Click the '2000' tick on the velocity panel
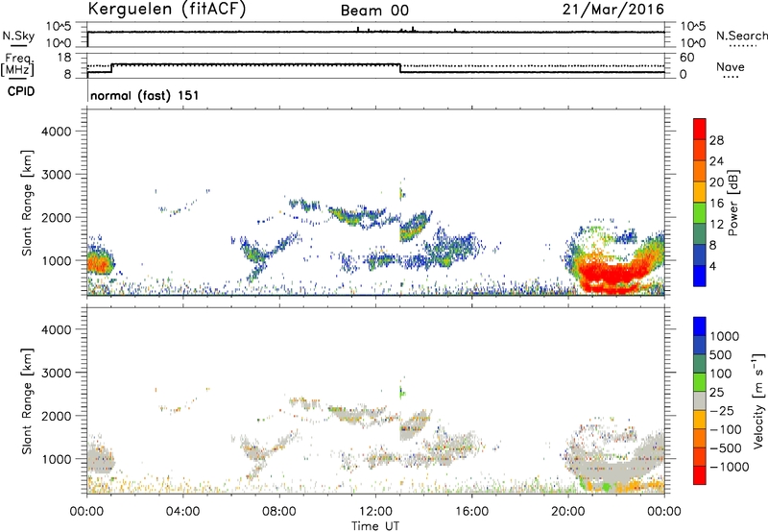The height and width of the screenshot is (532, 768). 56,416
